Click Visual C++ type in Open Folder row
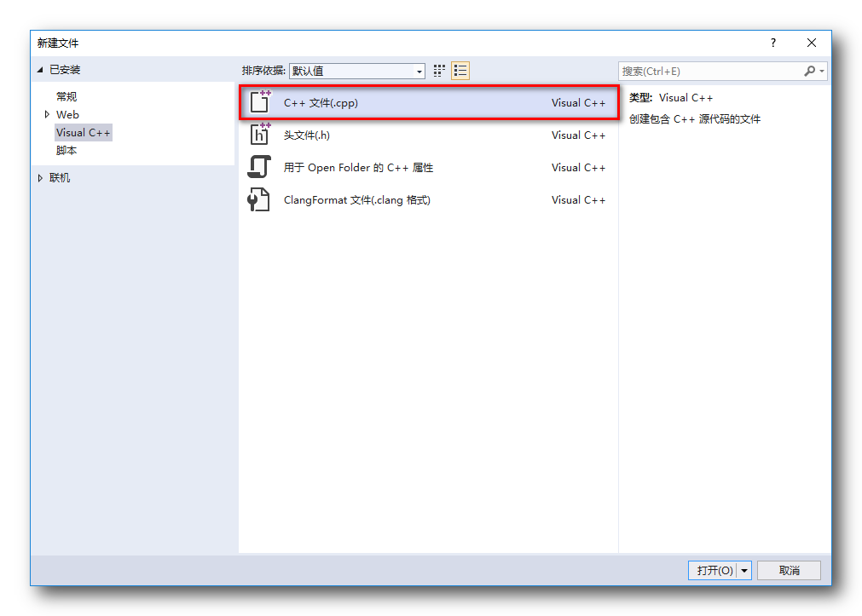The height and width of the screenshot is (616, 862). coord(578,168)
